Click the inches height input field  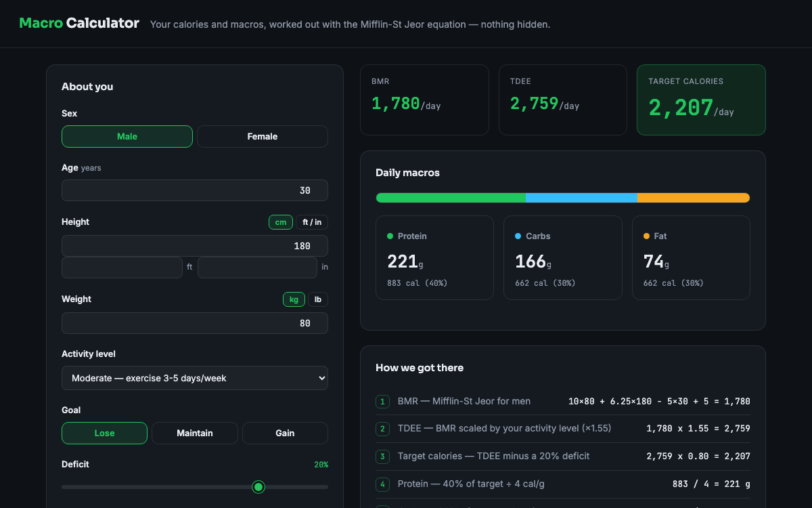click(x=257, y=268)
